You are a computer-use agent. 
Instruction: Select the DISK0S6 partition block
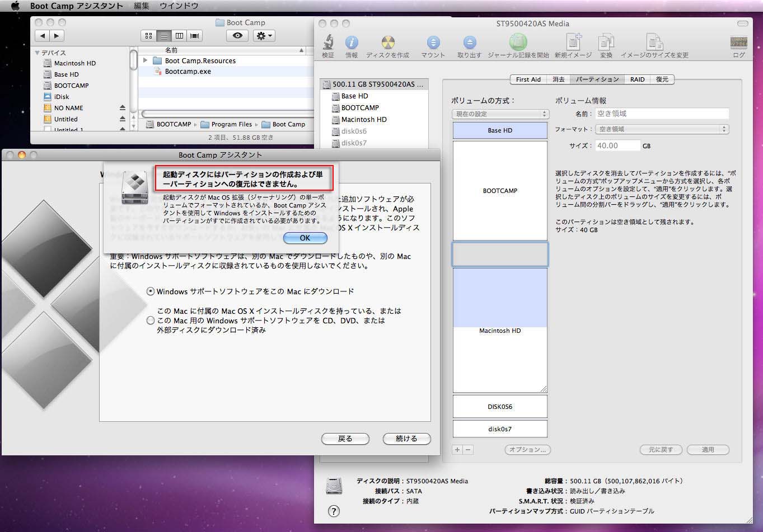tap(500, 407)
